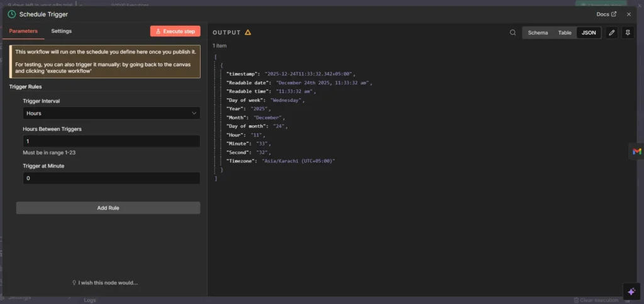The image size is (644, 304).
Task: Open the Gmail icon on right edge
Action: pyautogui.click(x=636, y=151)
